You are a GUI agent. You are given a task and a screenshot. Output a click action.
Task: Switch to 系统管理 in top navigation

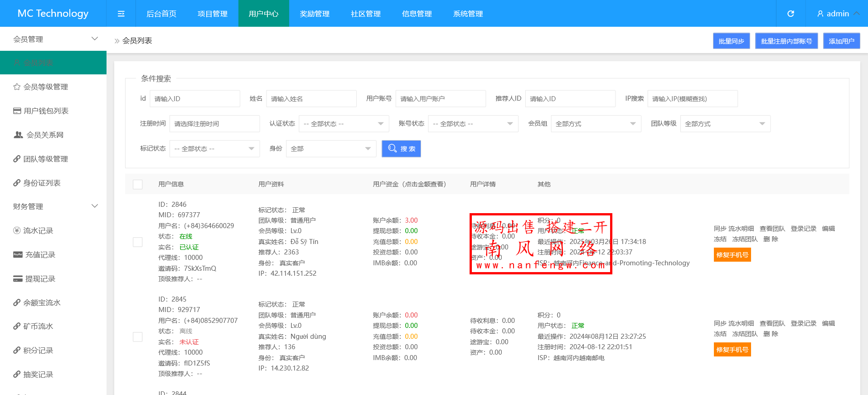tap(468, 14)
